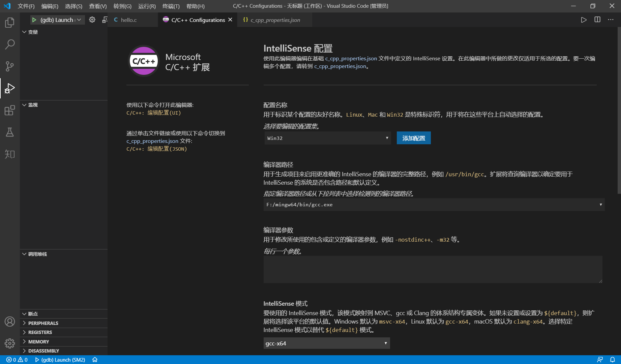
Task: Open the configuration dropdown showing Win32
Action: click(327, 138)
